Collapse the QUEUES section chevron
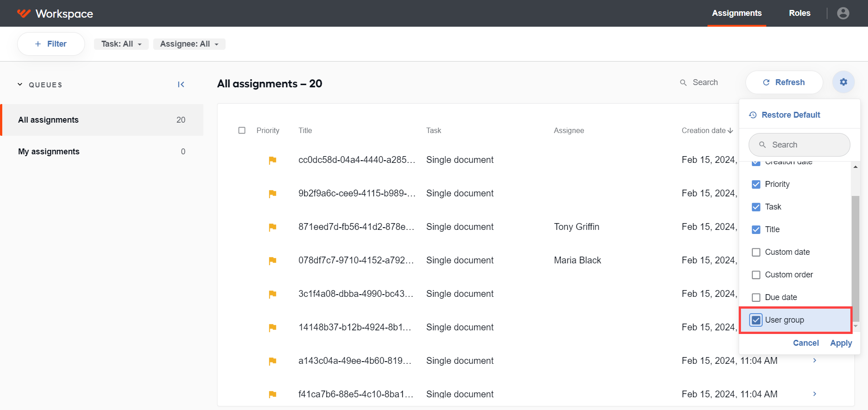Viewport: 868px width, 410px height. point(20,84)
